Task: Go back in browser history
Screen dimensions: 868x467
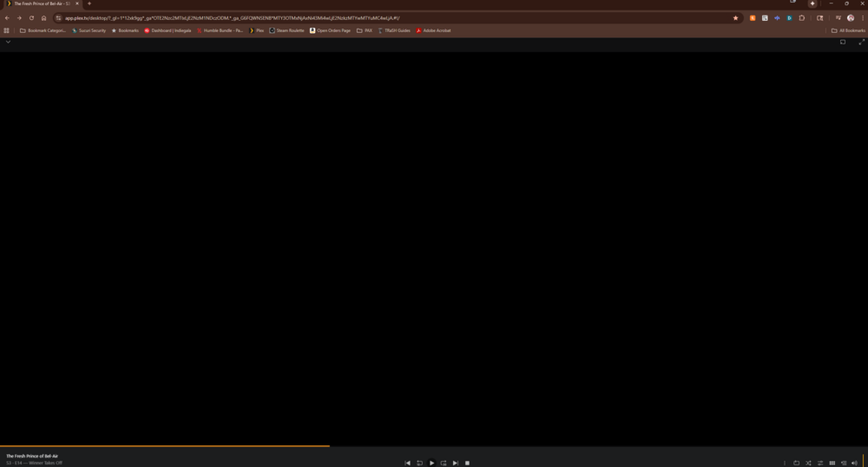Action: click(7, 18)
